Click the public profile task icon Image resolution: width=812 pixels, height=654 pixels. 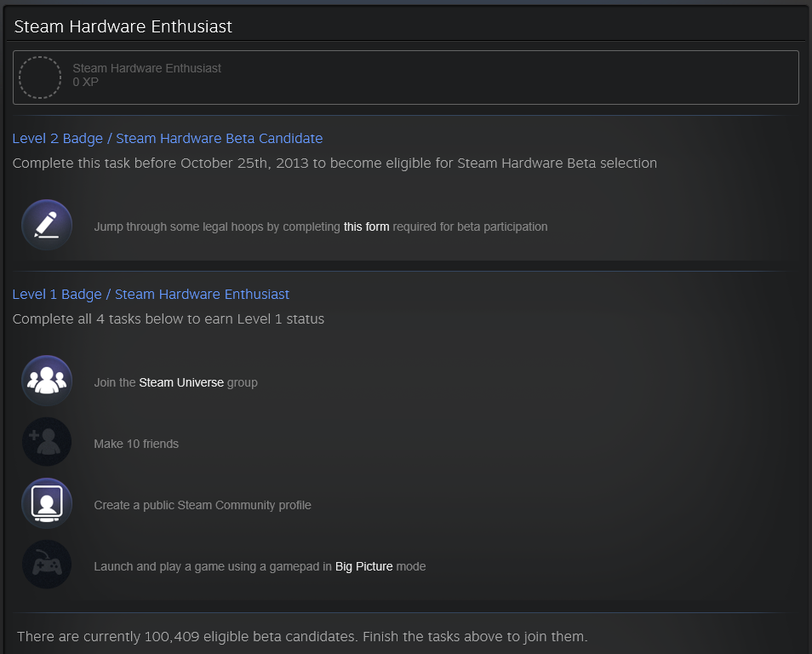coord(47,503)
